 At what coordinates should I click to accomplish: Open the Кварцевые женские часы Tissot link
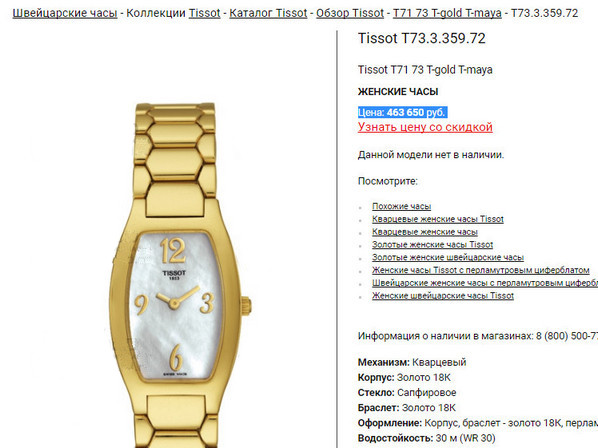pos(438,219)
